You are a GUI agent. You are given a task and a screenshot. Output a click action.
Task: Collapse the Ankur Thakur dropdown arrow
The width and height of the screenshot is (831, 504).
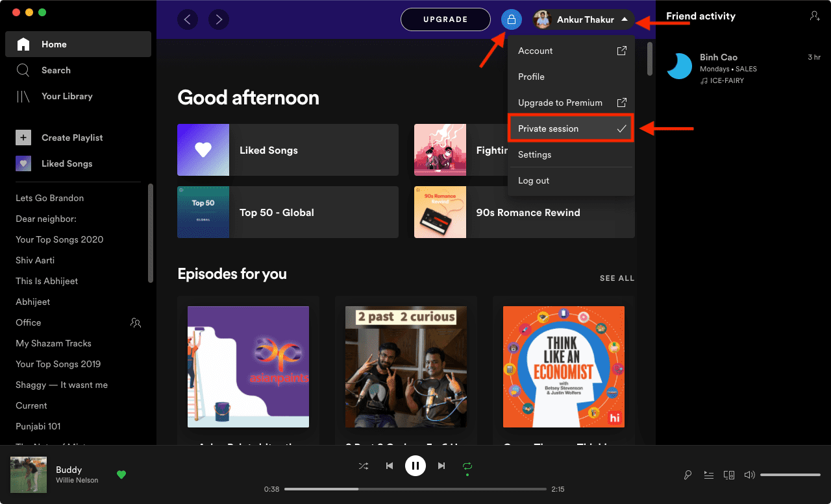tap(625, 19)
